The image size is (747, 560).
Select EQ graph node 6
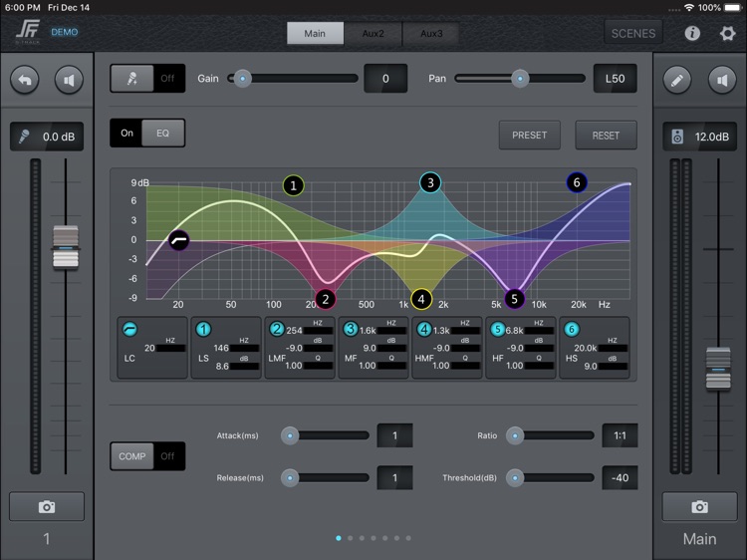(x=577, y=182)
